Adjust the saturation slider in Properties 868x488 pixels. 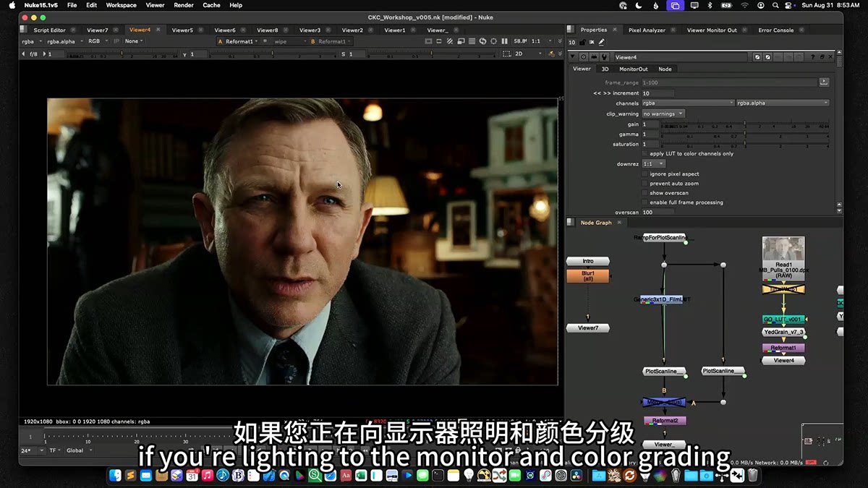(744, 144)
